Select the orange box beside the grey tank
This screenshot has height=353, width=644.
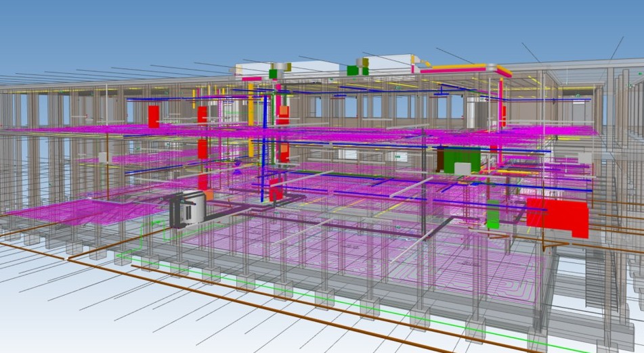tap(209, 195)
